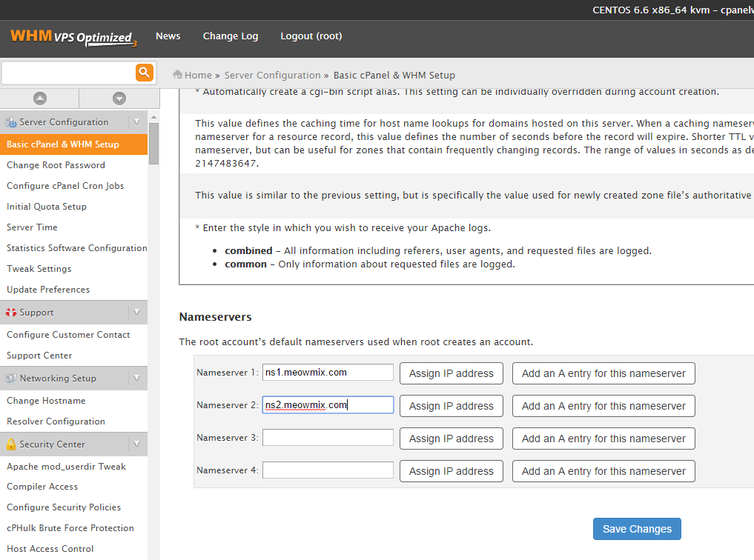
Task: Open Tweak Settings
Action: point(39,268)
